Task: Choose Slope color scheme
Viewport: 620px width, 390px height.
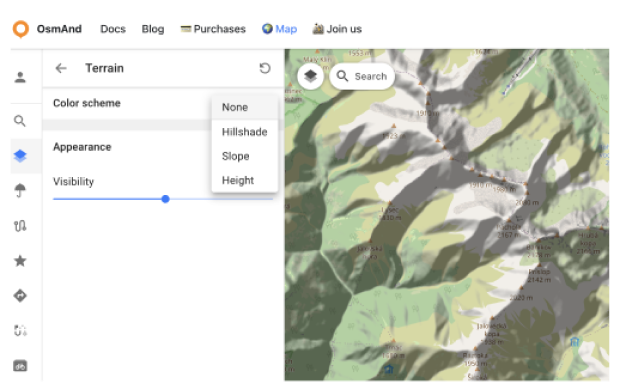Action: pyautogui.click(x=245, y=156)
